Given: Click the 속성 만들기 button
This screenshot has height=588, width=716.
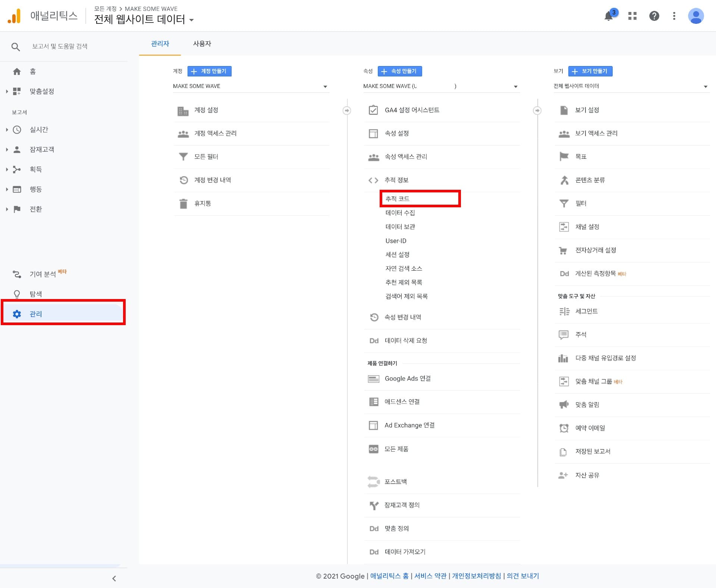Looking at the screenshot, I should [x=400, y=71].
